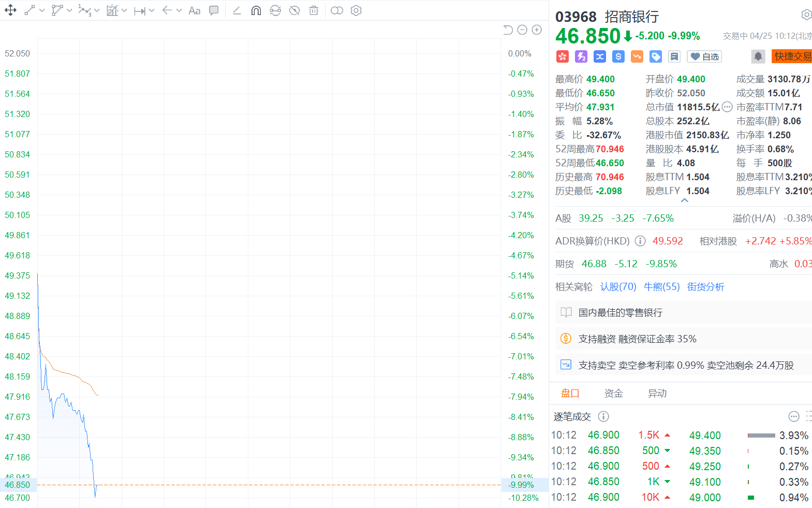This screenshot has width=812, height=508.
Task: Click 相对港股 +2.742 premium value
Action: coord(761,241)
